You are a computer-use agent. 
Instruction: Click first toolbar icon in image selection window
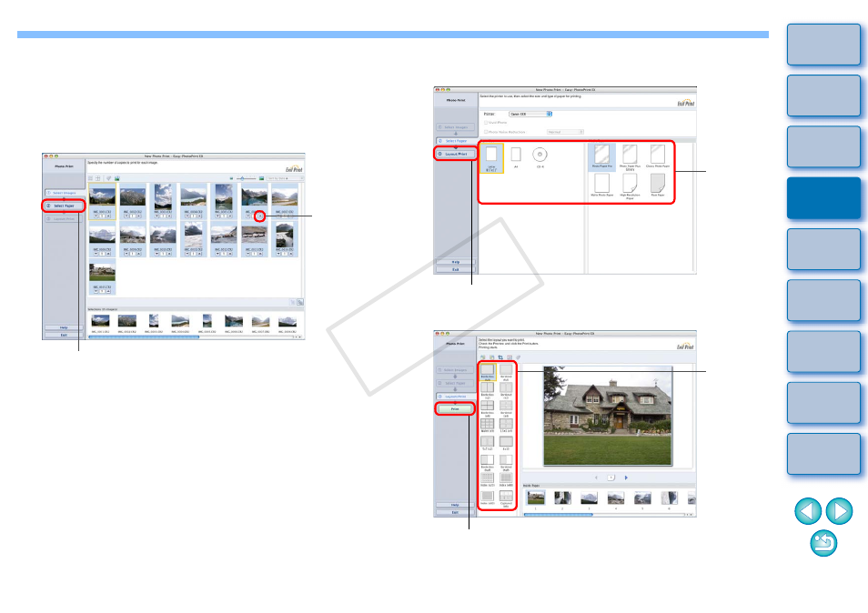click(x=90, y=178)
